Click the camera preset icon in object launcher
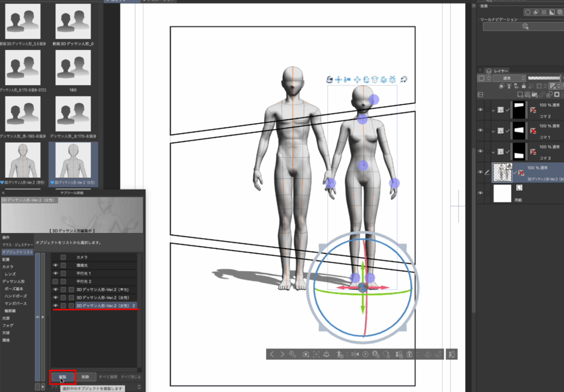 click(305, 354)
